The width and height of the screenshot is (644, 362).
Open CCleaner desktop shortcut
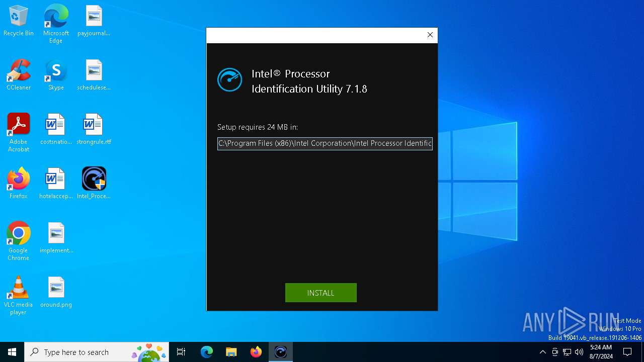point(19,75)
